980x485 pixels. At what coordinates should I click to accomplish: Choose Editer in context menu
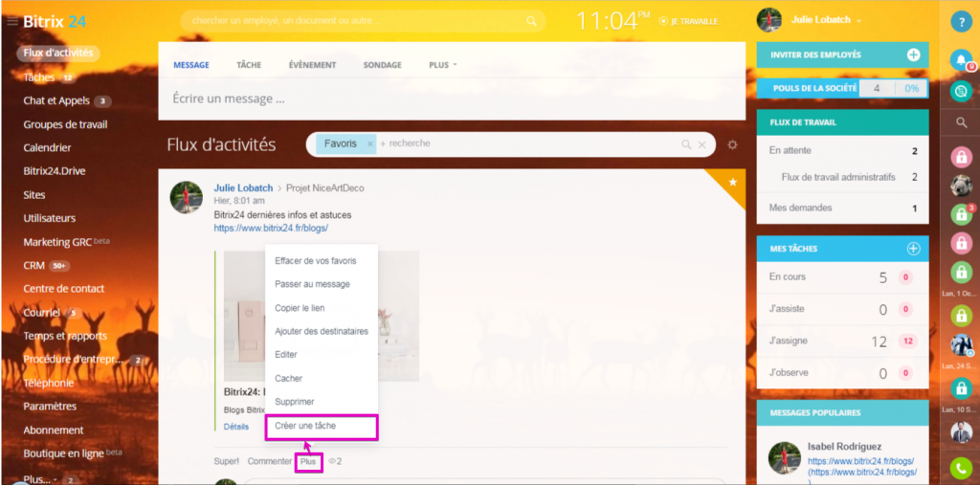[x=286, y=354]
